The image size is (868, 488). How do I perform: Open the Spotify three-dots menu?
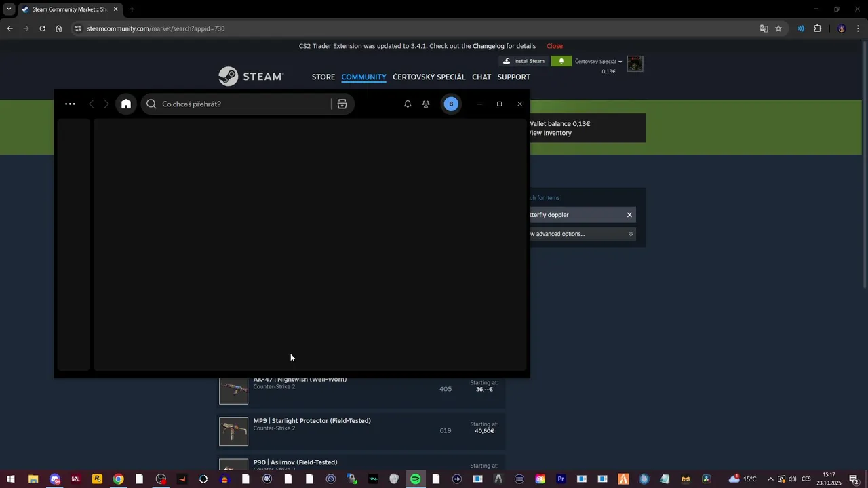tap(70, 104)
